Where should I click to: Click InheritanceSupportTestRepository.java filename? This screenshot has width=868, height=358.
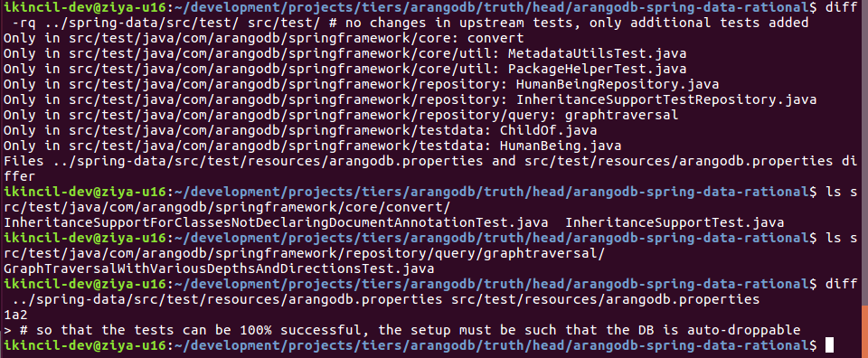666,100
